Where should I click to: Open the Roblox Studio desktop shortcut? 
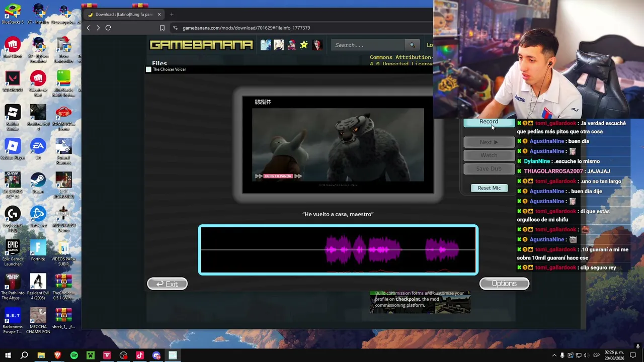13,118
